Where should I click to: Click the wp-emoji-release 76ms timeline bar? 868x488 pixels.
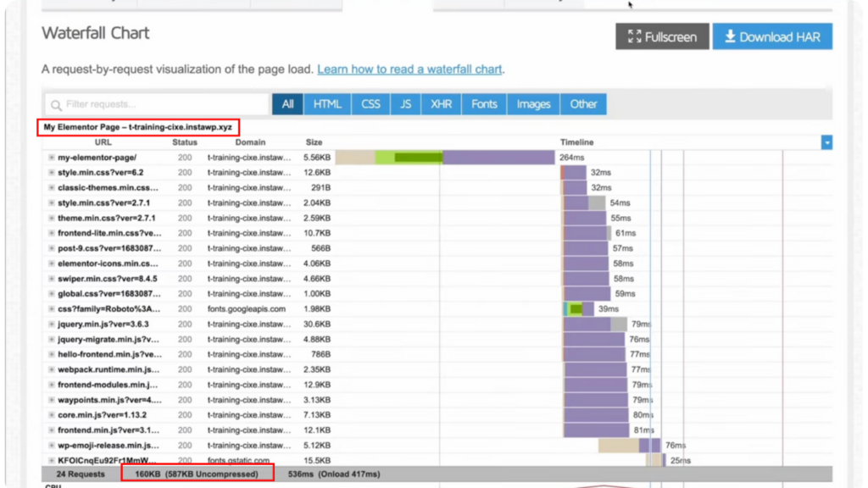(630, 446)
